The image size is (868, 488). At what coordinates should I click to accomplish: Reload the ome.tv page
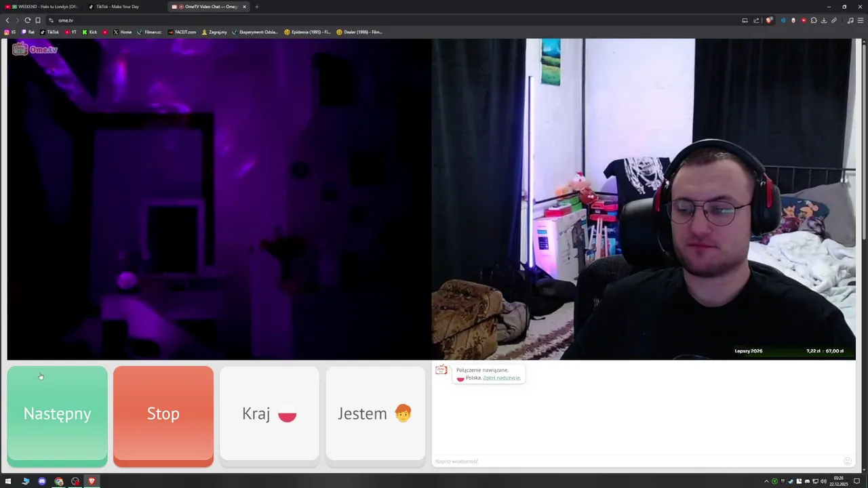27,20
